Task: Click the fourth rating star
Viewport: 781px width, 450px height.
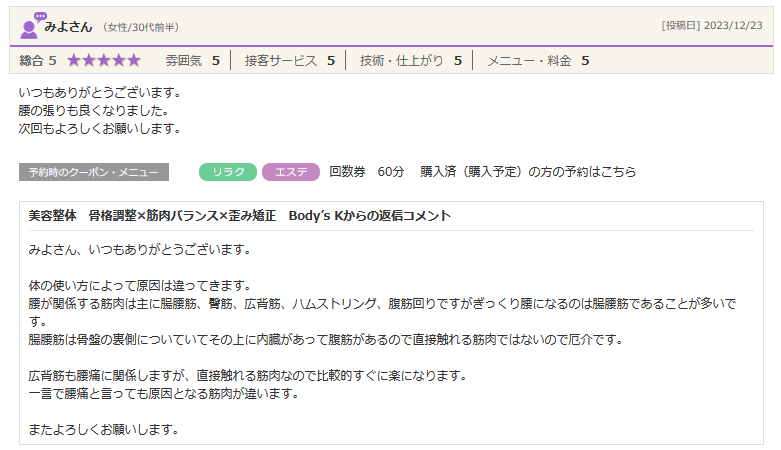Action: point(119,61)
